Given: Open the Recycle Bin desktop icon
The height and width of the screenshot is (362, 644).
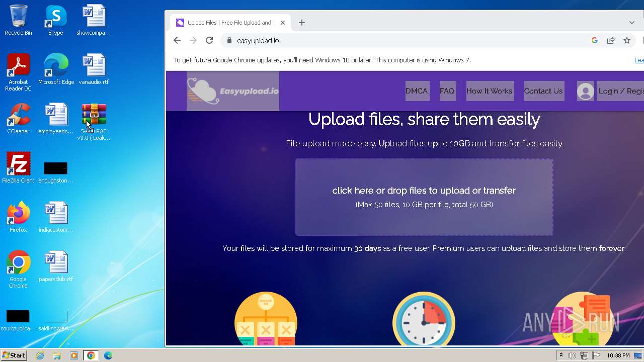Looking at the screenshot, I should coord(18,20).
